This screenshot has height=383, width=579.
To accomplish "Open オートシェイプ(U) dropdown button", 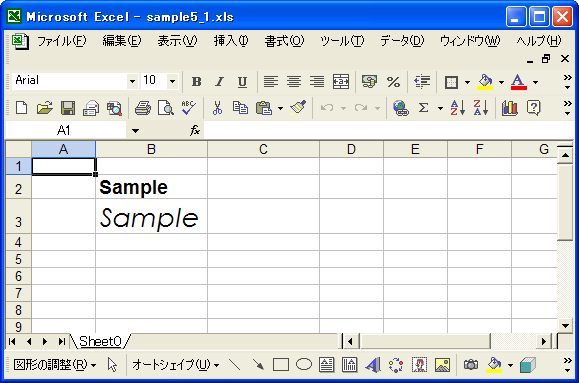I will point(175,365).
